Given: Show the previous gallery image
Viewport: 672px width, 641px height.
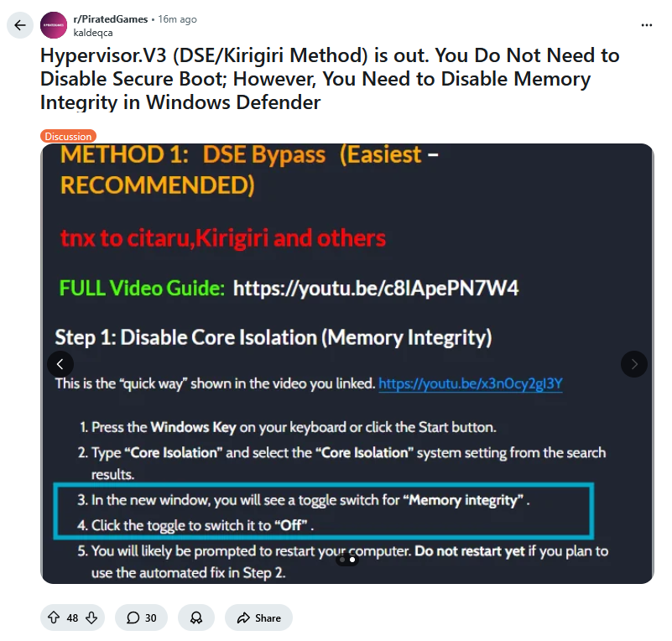Looking at the screenshot, I should [x=60, y=364].
